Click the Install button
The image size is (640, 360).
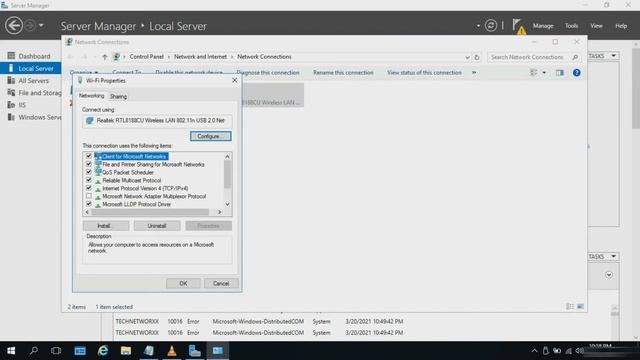(x=106, y=226)
